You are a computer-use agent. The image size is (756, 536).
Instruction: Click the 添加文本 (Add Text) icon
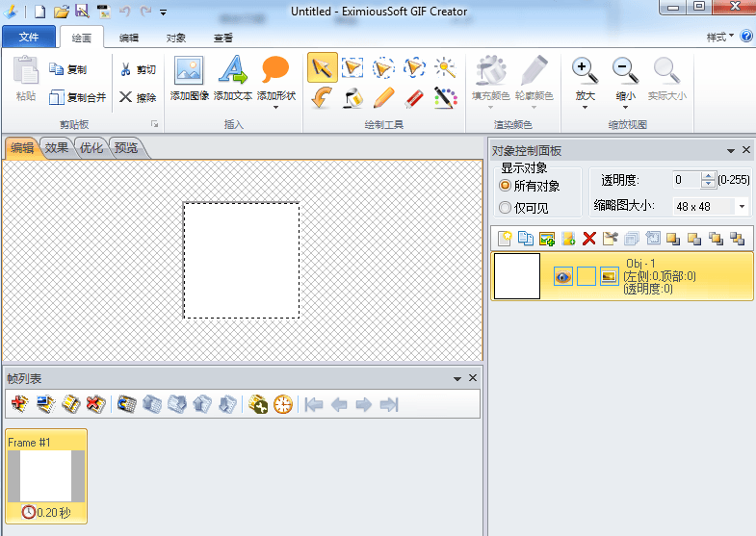[x=232, y=71]
